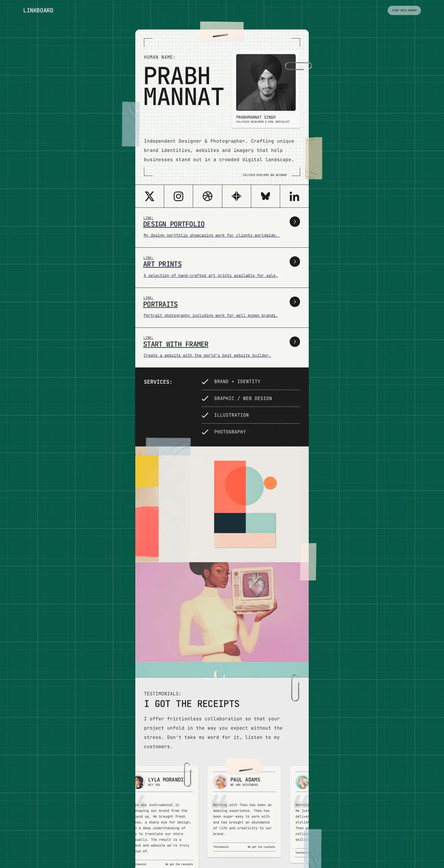
Task: Click 'My design portfolio showcasing work' description
Action: point(212,235)
